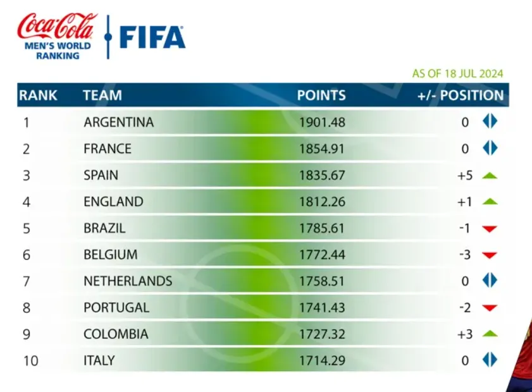Click Italy's blue no-change position icon
This screenshot has height=392, width=532.
(490, 360)
